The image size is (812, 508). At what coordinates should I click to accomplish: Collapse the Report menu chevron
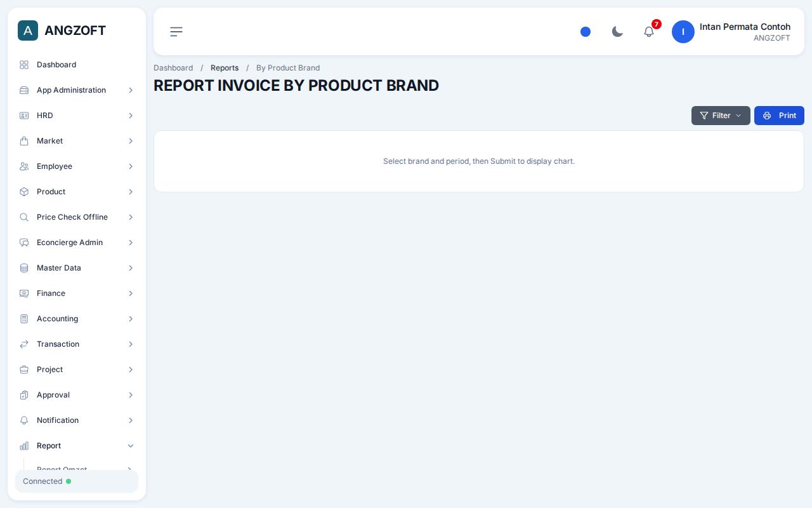(131, 446)
